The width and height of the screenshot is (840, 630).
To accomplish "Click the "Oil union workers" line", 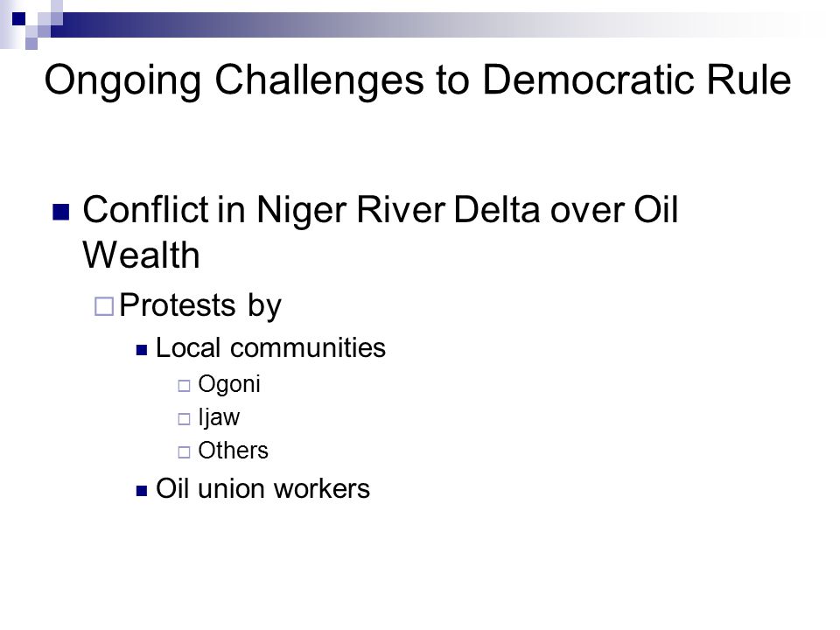I will point(262,488).
